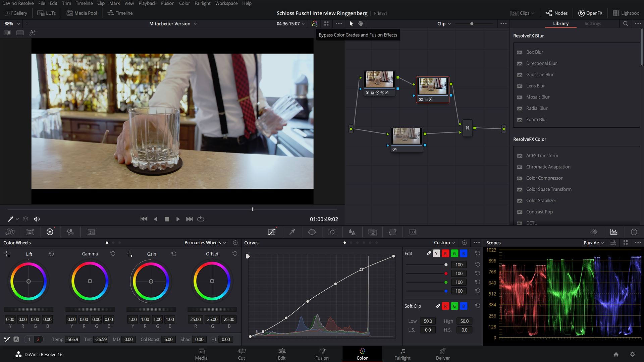Show the video scopes panel icon
Screen dimensions: 644x362
613,232
